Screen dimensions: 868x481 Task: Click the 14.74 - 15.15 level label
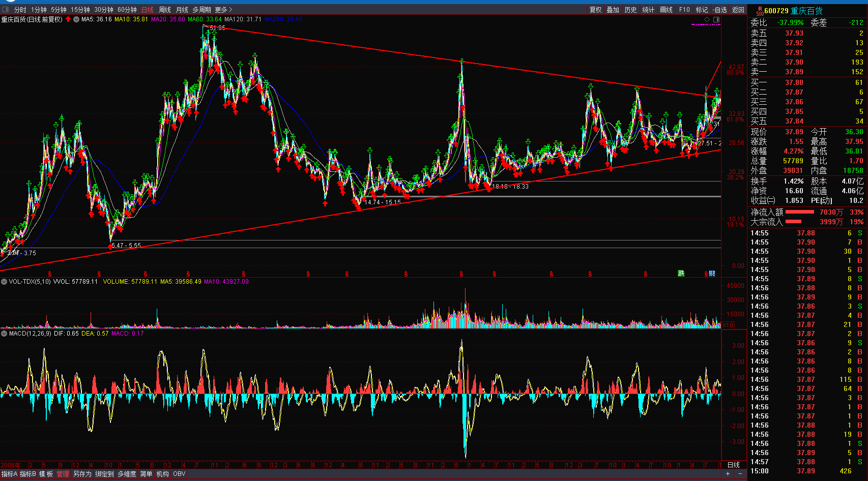(383, 202)
